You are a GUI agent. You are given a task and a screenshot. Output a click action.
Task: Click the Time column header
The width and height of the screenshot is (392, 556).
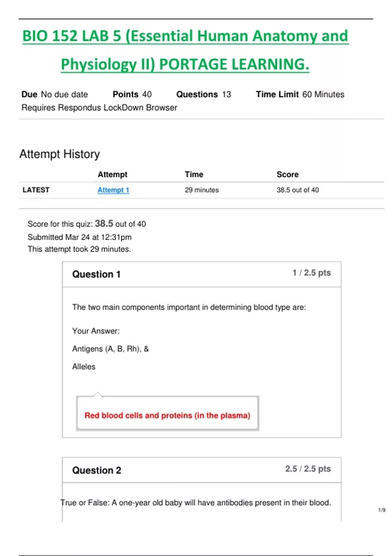point(194,174)
